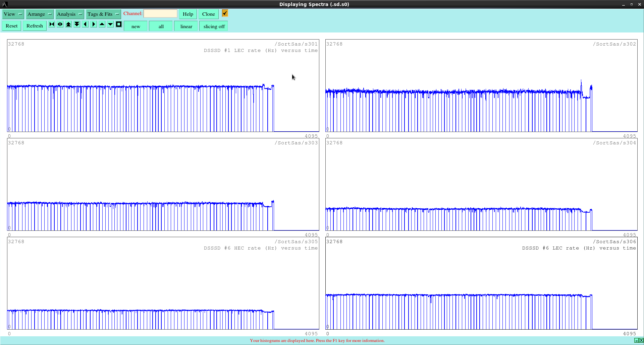Click the single down arrow icon

point(110,24)
